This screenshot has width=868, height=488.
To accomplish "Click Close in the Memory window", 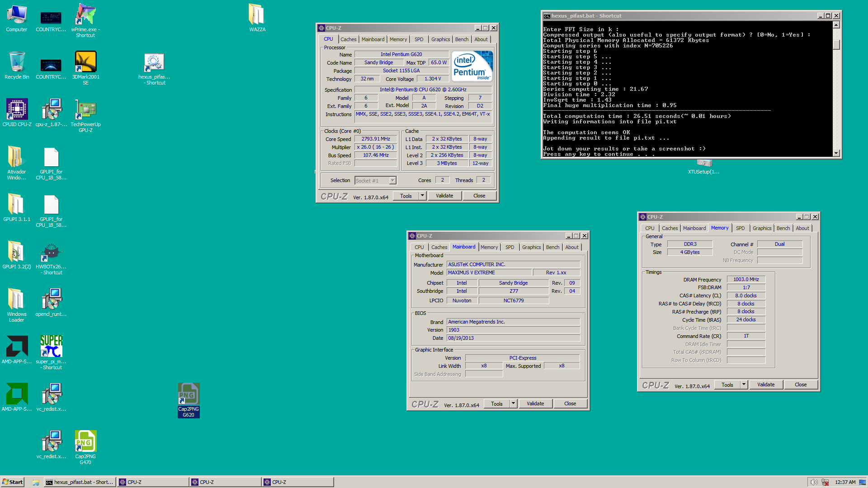I will [x=801, y=385].
